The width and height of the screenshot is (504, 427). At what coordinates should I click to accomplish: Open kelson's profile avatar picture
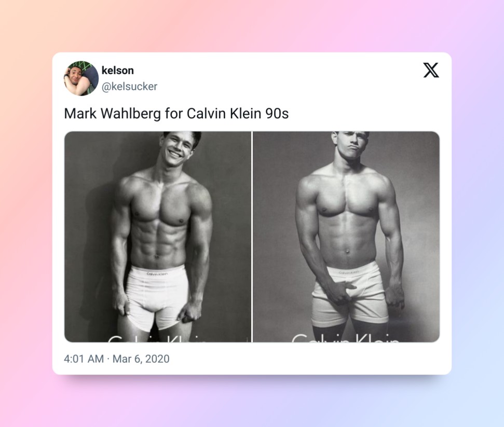tap(81, 78)
